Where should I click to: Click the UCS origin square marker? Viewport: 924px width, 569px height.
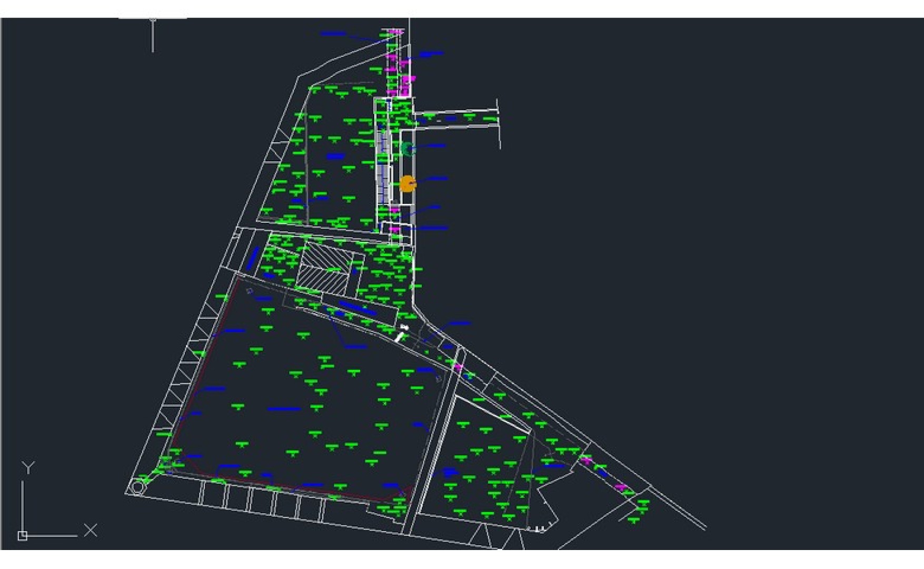coord(22,536)
